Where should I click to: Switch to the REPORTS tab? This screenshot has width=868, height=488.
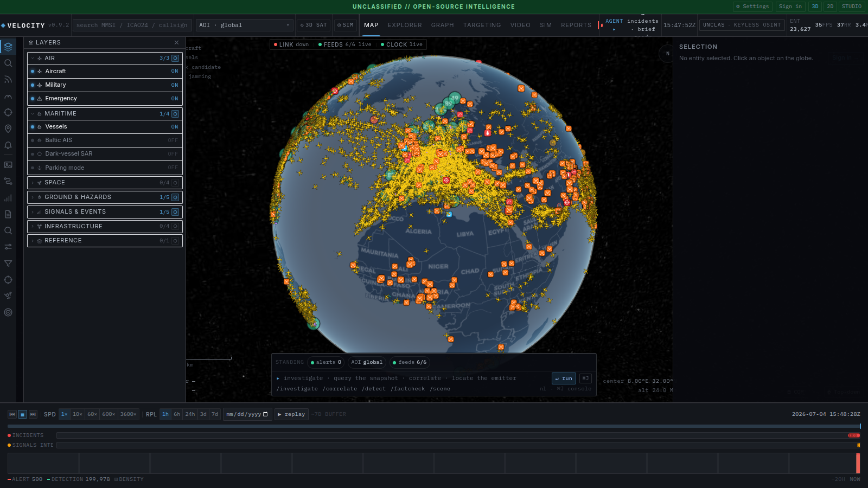coord(576,25)
